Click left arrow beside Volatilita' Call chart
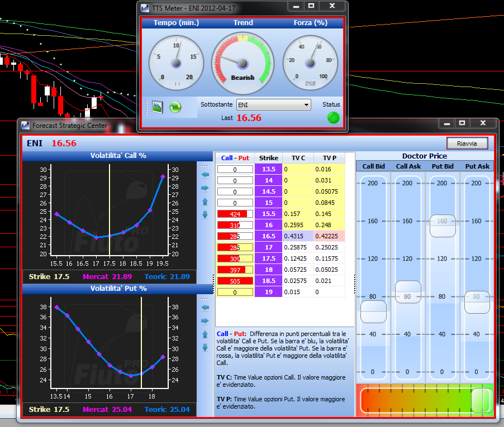This screenshot has width=504, height=427. pyautogui.click(x=205, y=175)
